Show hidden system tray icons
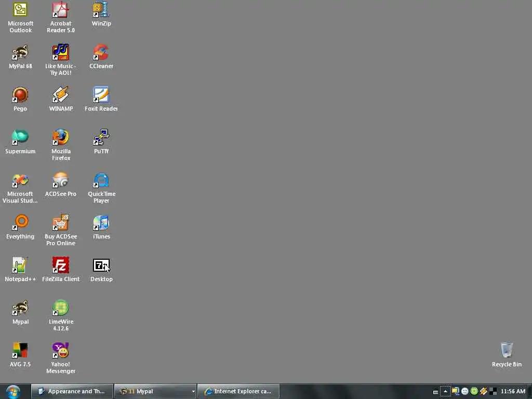The height and width of the screenshot is (399, 532). [445, 392]
